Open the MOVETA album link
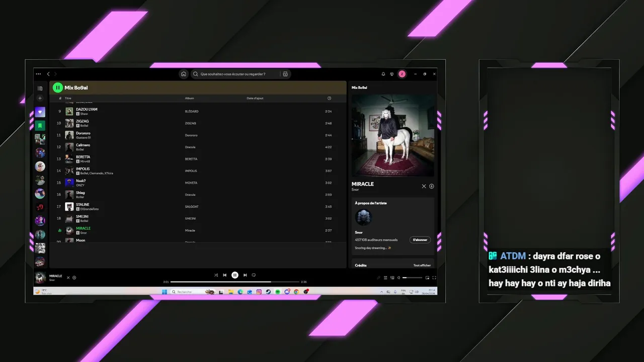Image resolution: width=644 pixels, height=362 pixels. pos(191,183)
